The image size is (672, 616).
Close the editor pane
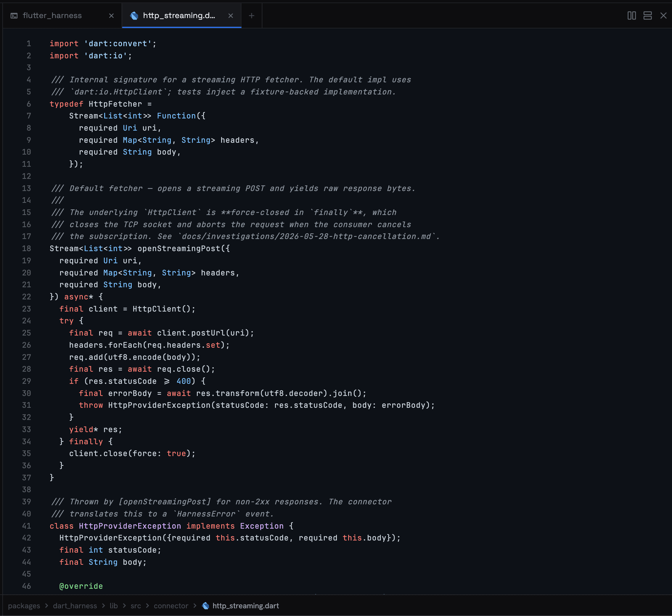(x=663, y=16)
